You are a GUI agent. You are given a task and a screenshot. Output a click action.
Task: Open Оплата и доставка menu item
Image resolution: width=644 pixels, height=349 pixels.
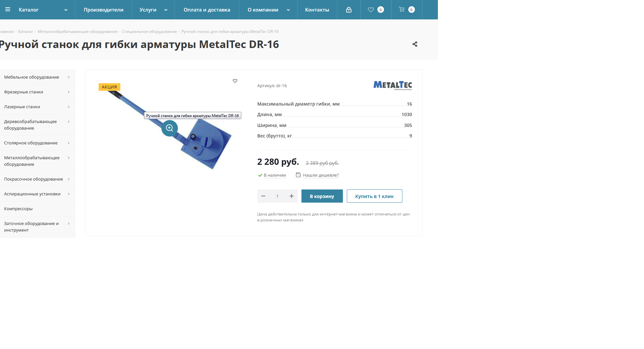tap(207, 10)
